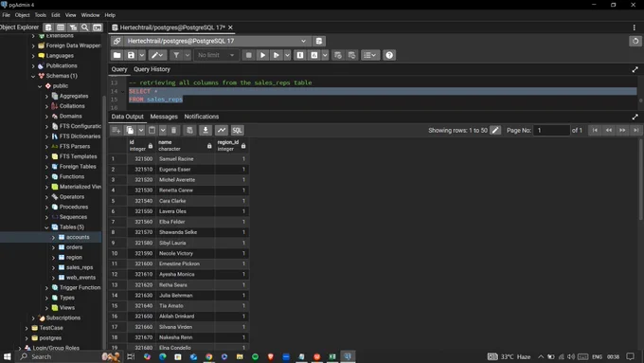This screenshot has width=644, height=363.
Task: Click the Paste rows icon
Action: (x=152, y=130)
